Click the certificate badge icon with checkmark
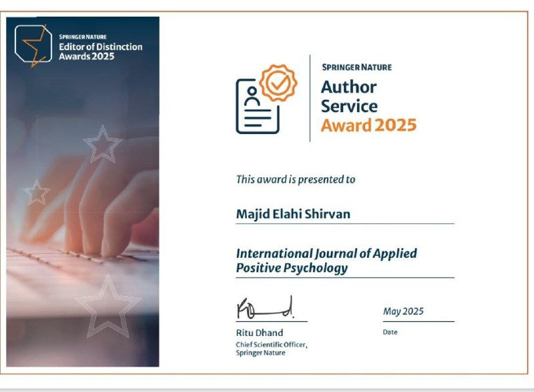The width and height of the screenshot is (534, 392). click(266, 99)
